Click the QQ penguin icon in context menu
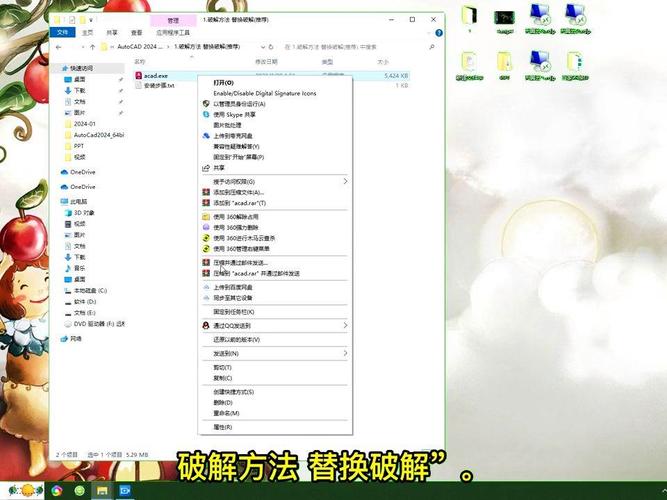 [x=206, y=326]
